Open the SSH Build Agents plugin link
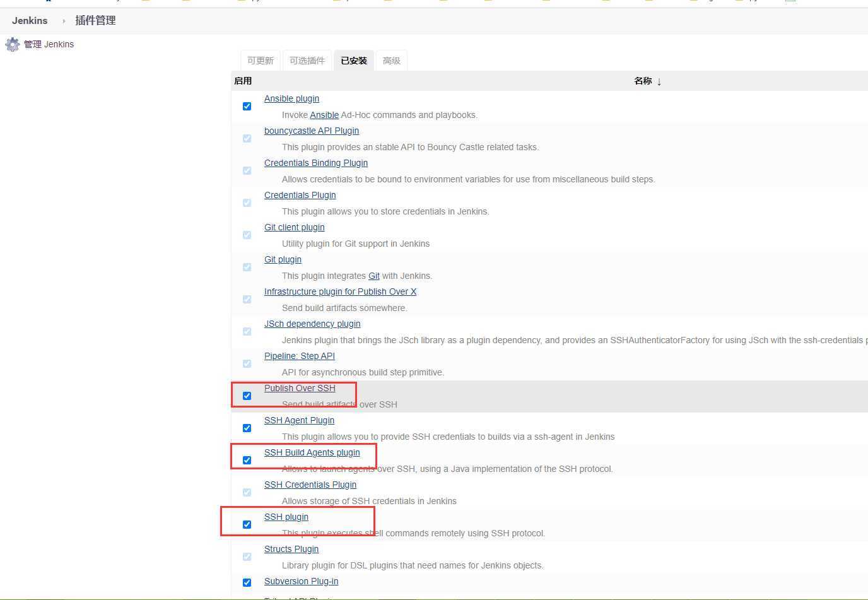 tap(312, 452)
